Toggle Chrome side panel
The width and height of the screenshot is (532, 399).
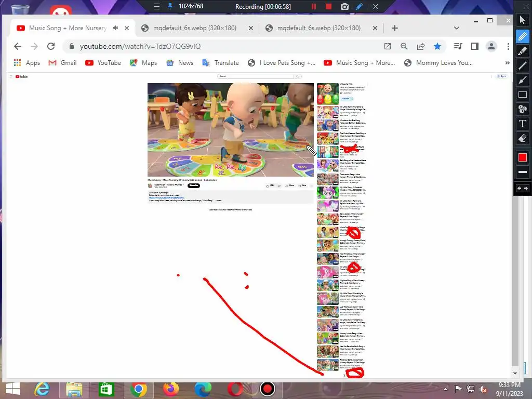(x=475, y=46)
